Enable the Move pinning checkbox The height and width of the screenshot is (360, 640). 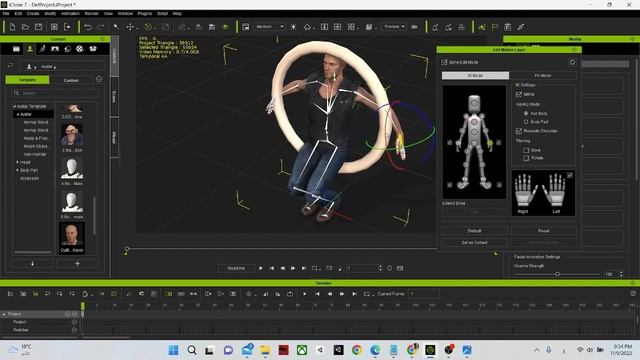click(526, 150)
